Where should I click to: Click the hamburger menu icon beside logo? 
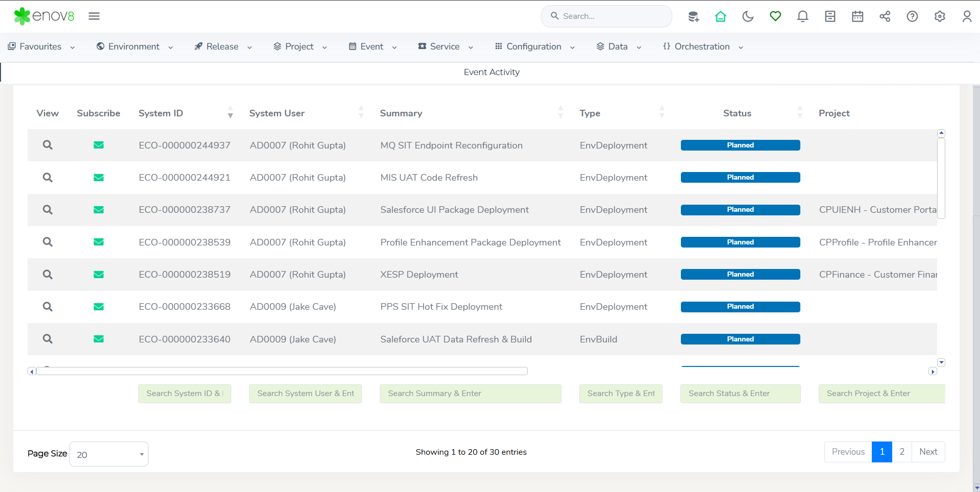point(94,16)
